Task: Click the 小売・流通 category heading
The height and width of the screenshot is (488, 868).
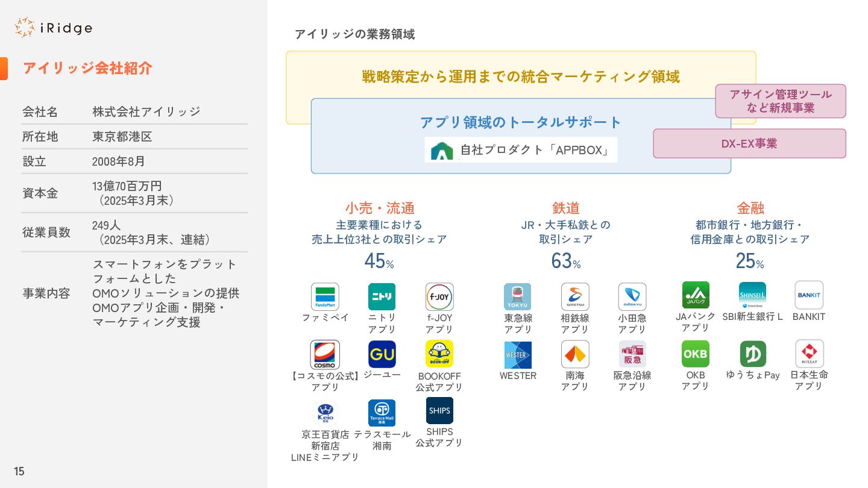Action: tap(380, 208)
